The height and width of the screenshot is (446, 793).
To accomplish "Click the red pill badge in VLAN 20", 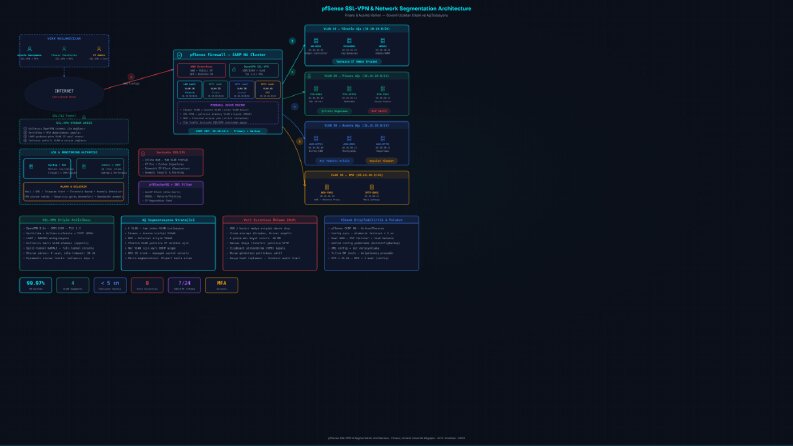I will [379, 111].
